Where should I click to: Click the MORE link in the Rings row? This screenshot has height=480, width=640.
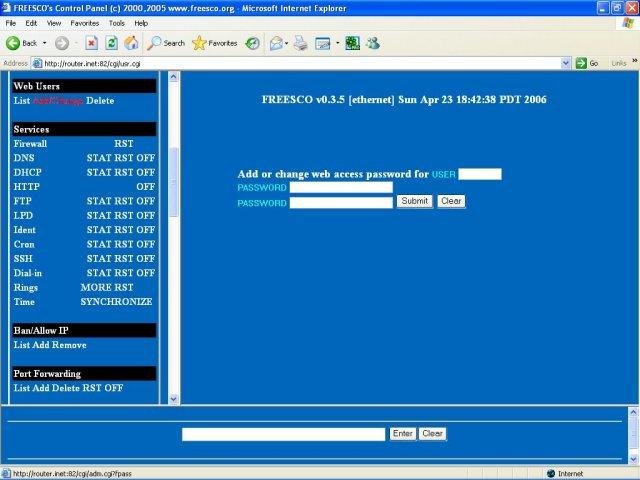(96, 287)
